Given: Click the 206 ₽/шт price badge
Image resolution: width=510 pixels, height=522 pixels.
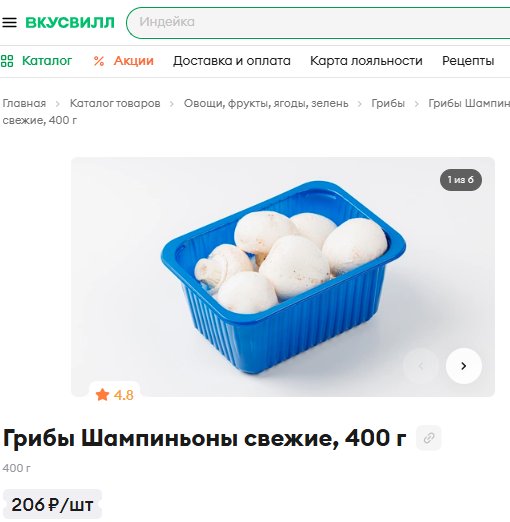Looking at the screenshot, I should 52,504.
